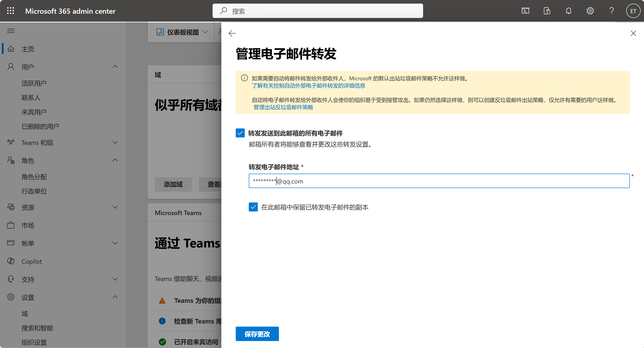Open Administrative units page

coord(34,191)
